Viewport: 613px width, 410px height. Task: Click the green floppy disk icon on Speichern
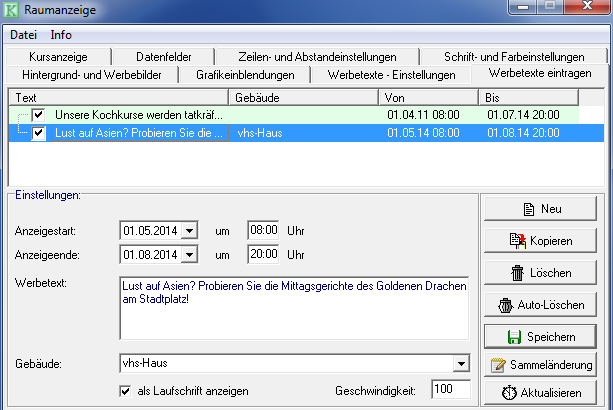[514, 337]
